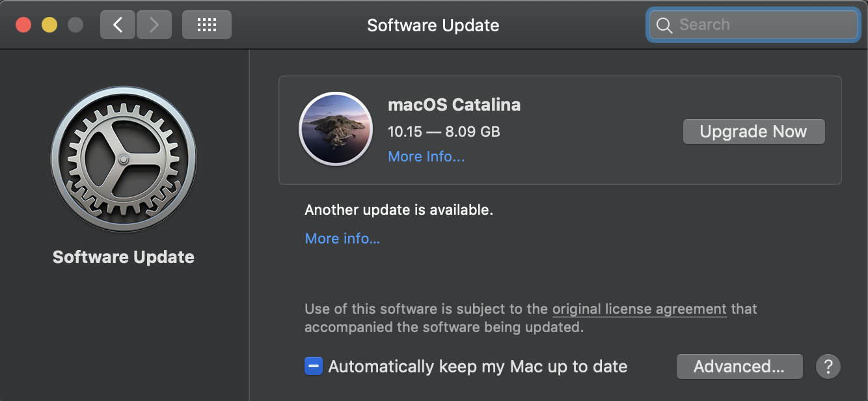Viewport: 868px width, 401px height.
Task: Show all preferences via grid icon
Action: coord(206,25)
